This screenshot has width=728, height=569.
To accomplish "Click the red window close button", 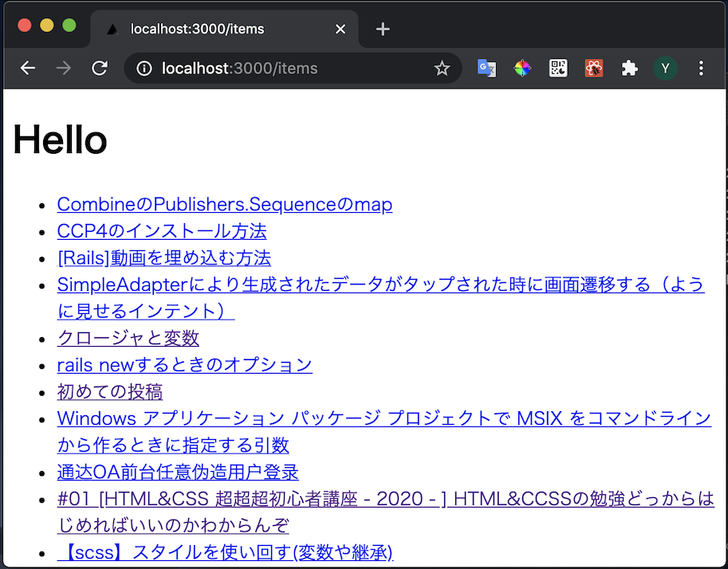I will 25,25.
